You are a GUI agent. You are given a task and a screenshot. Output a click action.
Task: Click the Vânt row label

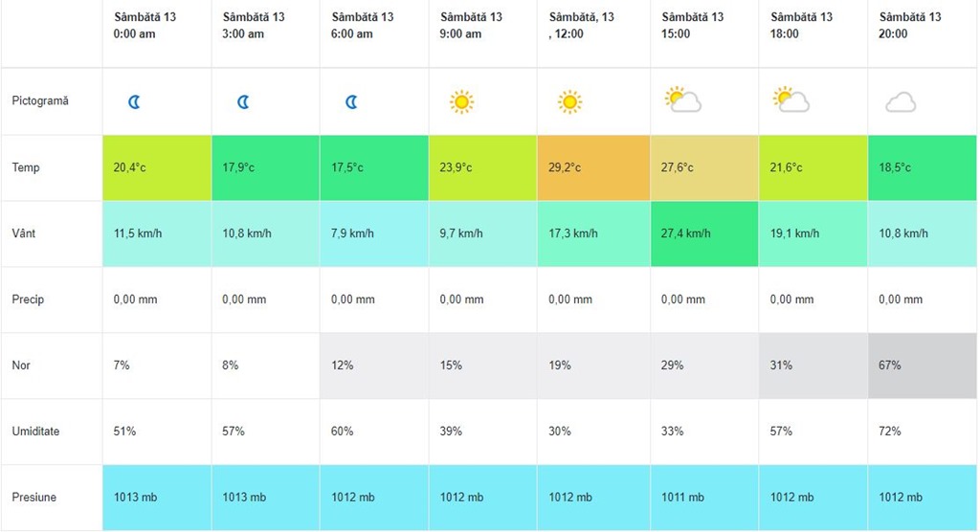click(25, 233)
